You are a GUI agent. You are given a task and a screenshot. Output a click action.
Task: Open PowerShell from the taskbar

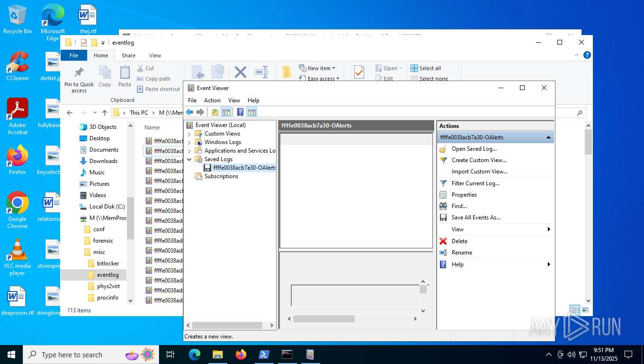(264, 355)
